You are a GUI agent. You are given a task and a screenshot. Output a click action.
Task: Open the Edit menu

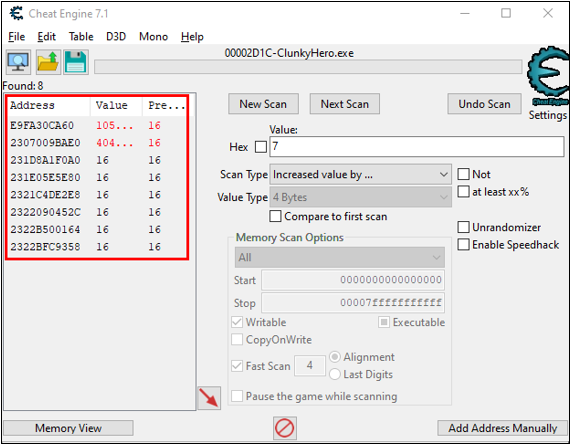pos(46,37)
